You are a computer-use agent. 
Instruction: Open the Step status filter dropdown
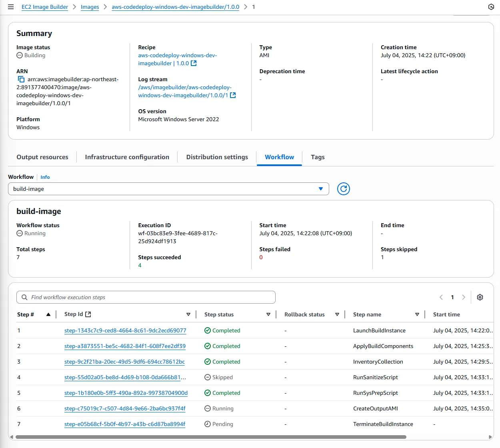click(x=268, y=314)
